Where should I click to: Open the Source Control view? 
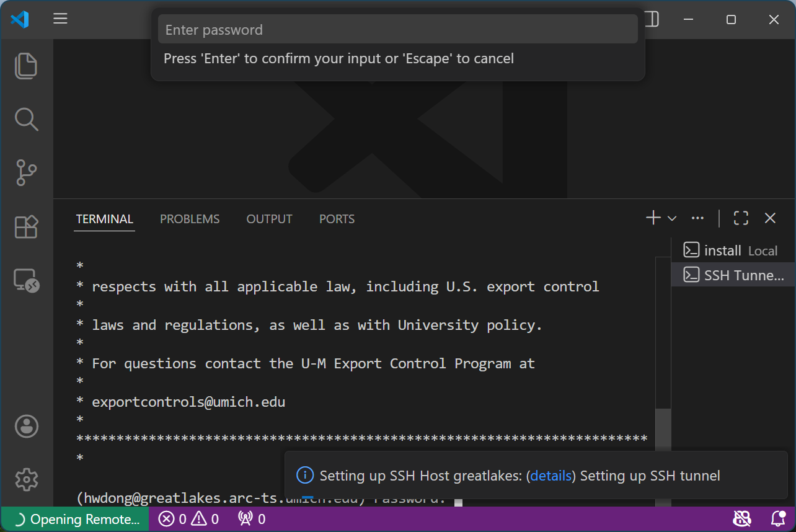[x=26, y=173]
